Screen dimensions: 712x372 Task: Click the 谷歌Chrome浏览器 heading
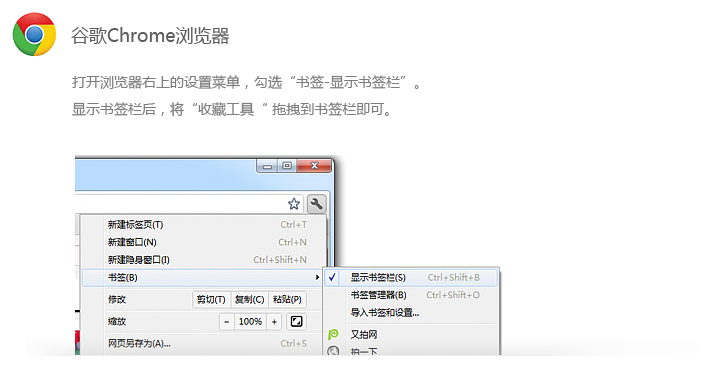pyautogui.click(x=150, y=35)
